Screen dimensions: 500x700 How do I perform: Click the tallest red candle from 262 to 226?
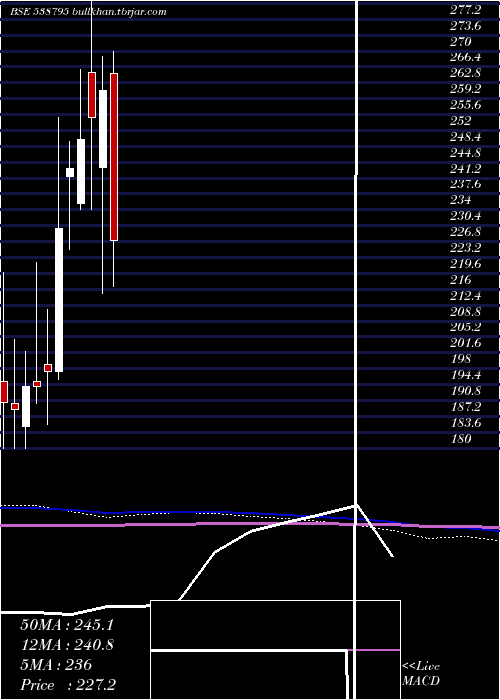pos(114,157)
